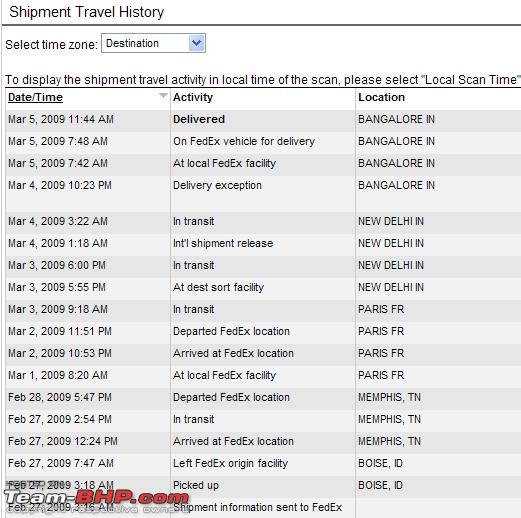Select the Left FedEx origin facility row
The height and width of the screenshot is (518, 521).
[263, 463]
